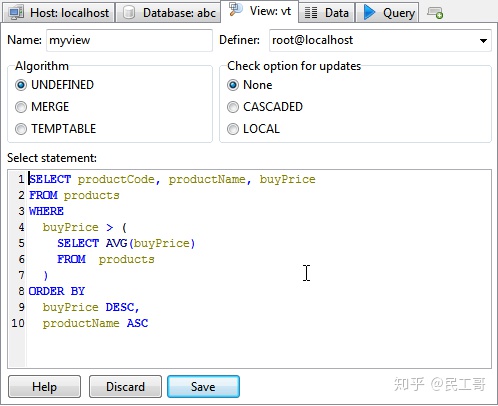498x406 pixels.
Task: Open the Query tab
Action: [387, 13]
